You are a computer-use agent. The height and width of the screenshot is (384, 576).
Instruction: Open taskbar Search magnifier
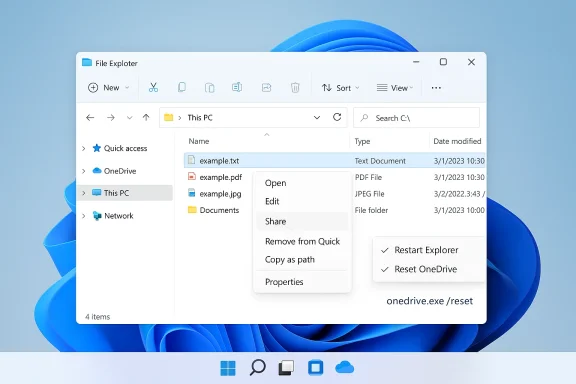(x=258, y=367)
